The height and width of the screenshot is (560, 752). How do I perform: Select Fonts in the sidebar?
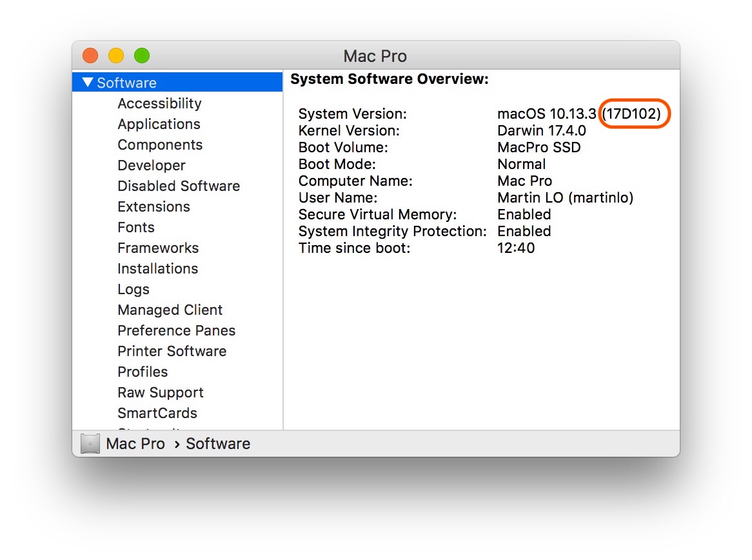(136, 227)
